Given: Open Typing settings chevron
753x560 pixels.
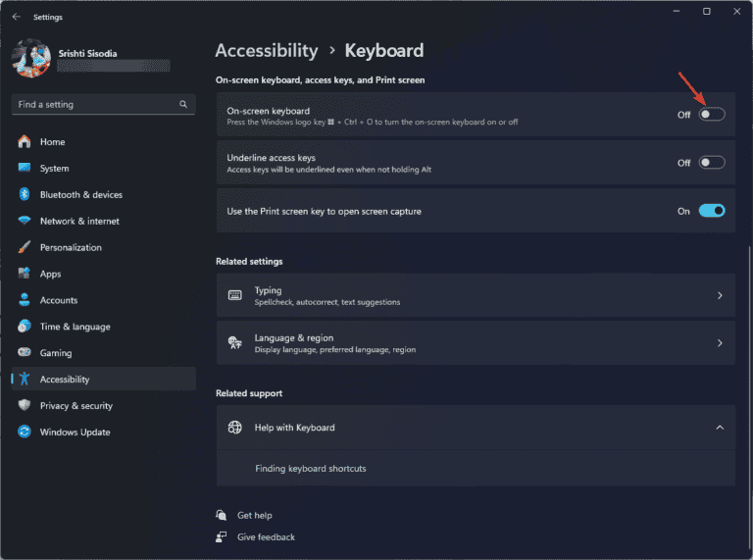Looking at the screenshot, I should [720, 295].
